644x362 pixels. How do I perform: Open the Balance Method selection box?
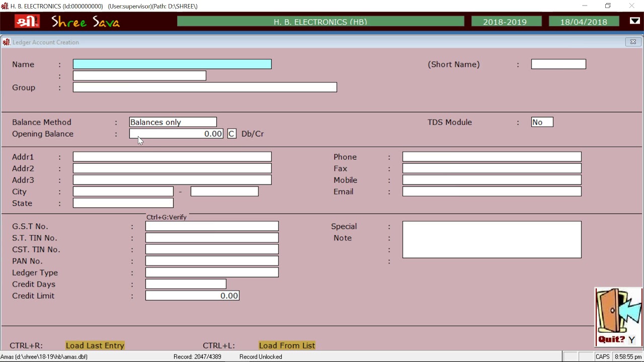173,122
